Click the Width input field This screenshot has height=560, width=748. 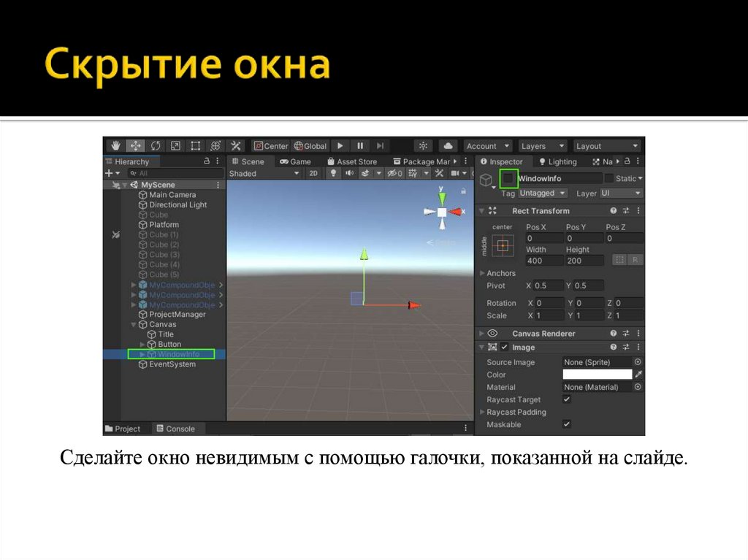tap(543, 261)
